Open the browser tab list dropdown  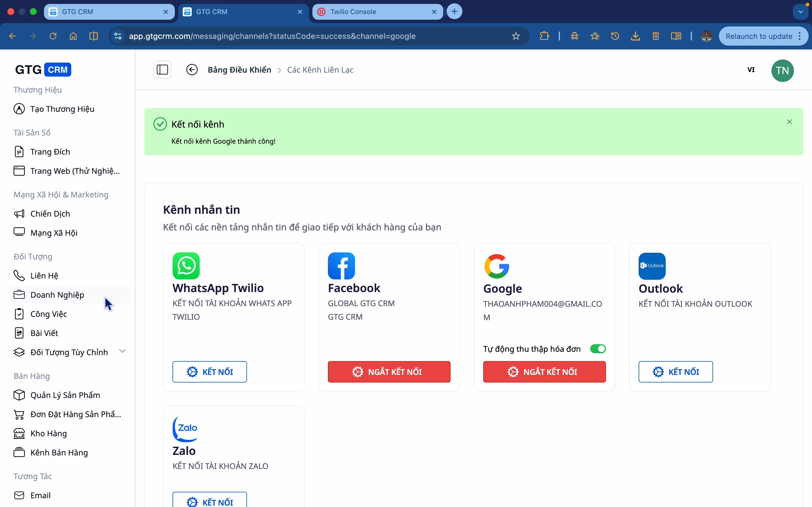pos(801,12)
